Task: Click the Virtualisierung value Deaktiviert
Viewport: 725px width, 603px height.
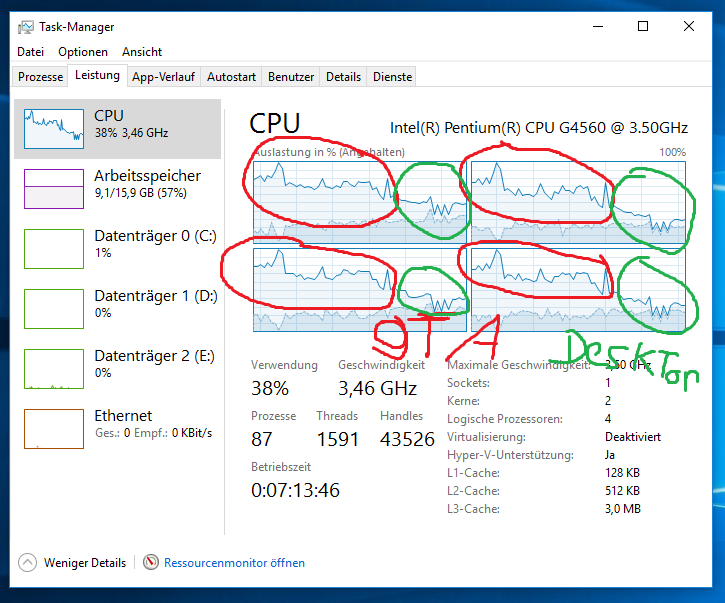Action: click(633, 437)
